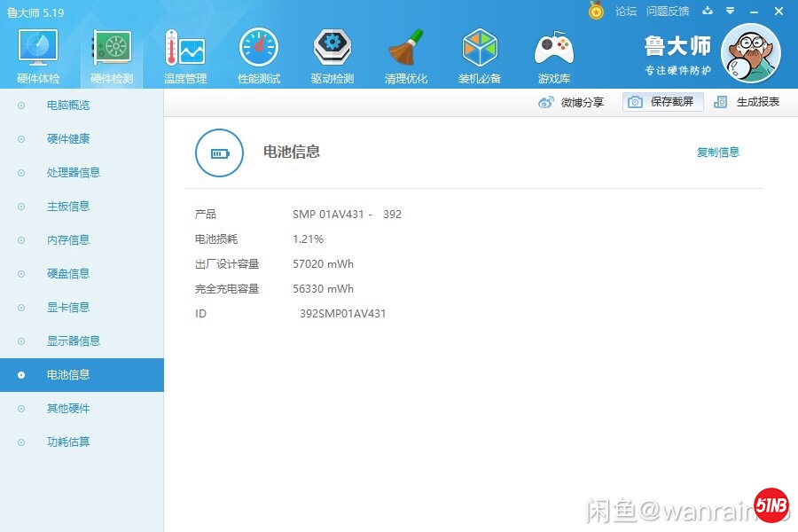
Task: Click the gold medal icon in title bar
Action: click(596, 12)
